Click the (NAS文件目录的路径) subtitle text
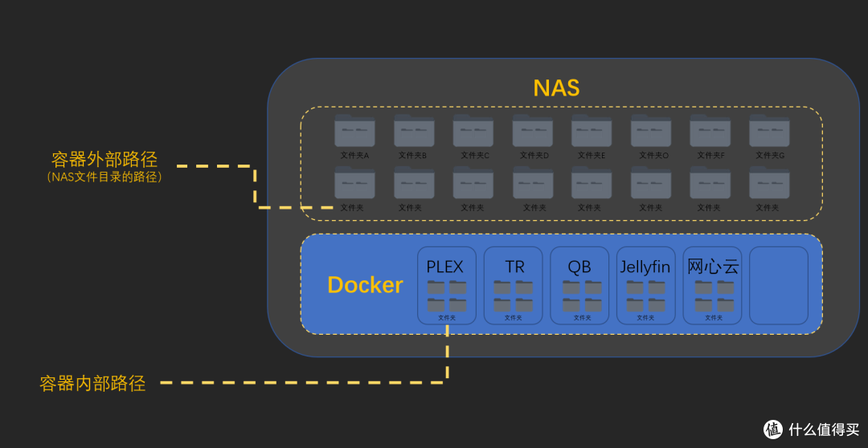868x448 pixels. pos(104,177)
